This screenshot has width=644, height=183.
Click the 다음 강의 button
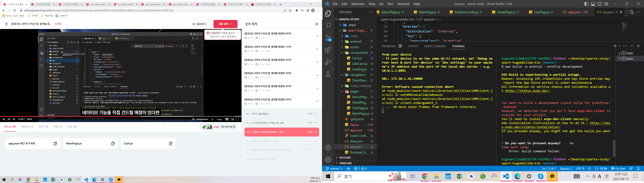225,24
